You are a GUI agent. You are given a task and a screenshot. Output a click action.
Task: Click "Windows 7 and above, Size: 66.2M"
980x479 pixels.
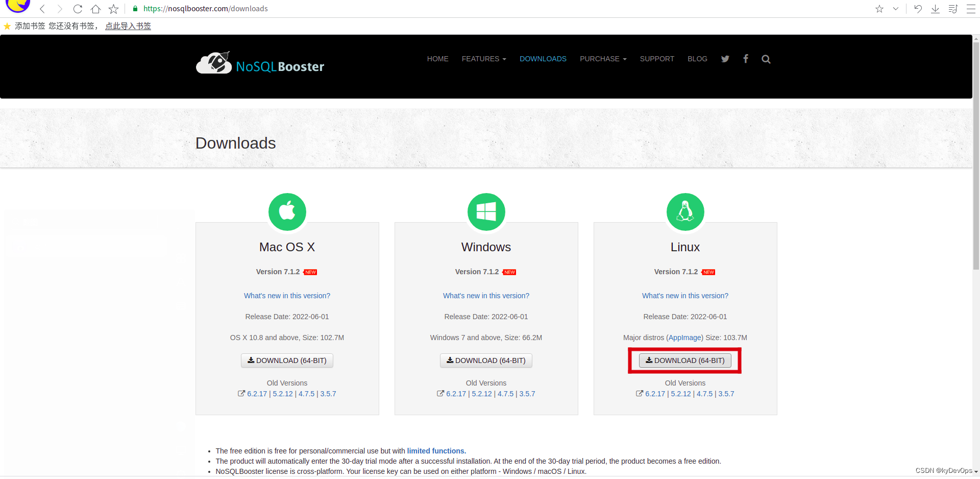point(486,338)
